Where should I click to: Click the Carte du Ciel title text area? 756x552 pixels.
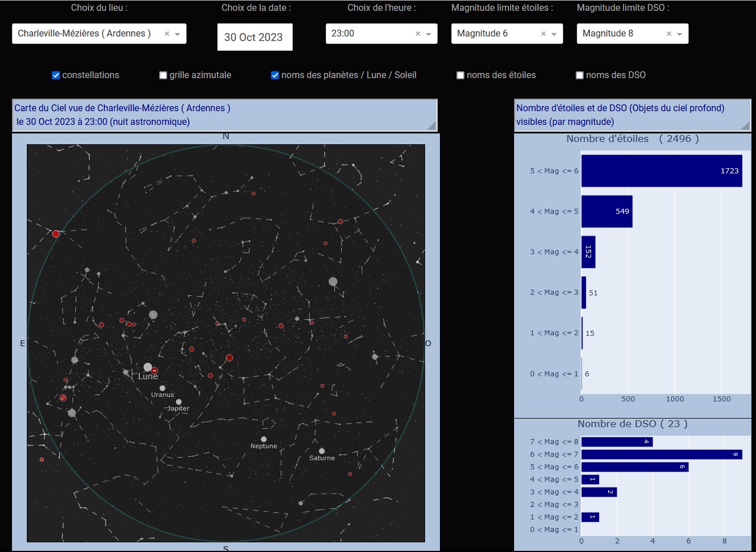pos(225,115)
